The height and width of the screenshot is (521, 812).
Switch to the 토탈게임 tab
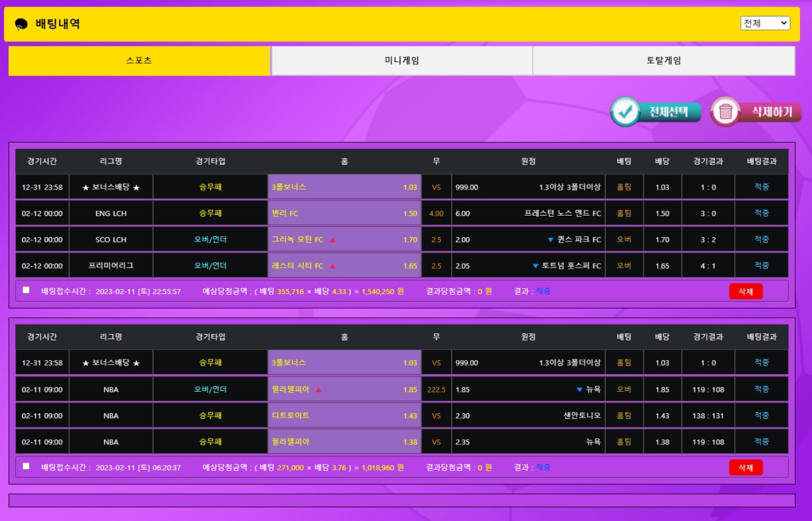(x=664, y=61)
